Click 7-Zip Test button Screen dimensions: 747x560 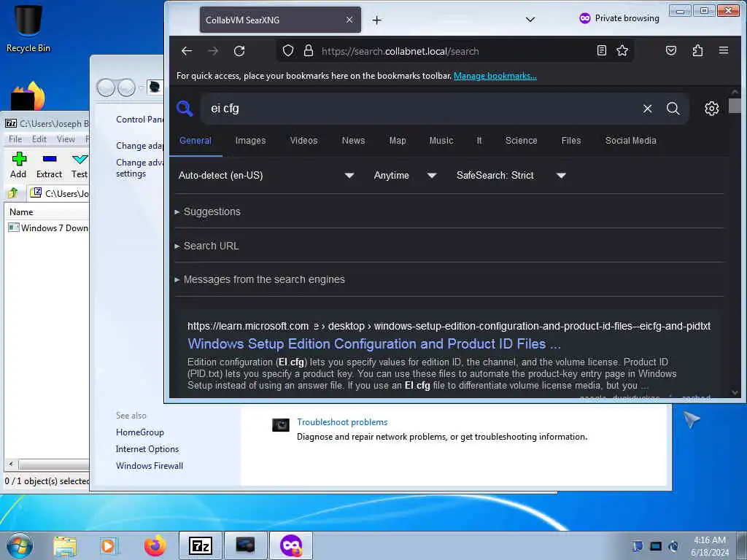(79, 166)
